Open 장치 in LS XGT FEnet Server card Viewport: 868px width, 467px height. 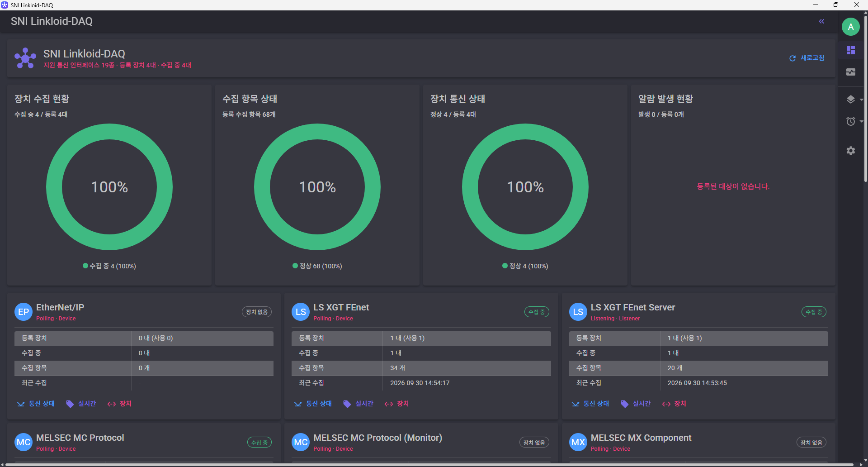tap(674, 404)
